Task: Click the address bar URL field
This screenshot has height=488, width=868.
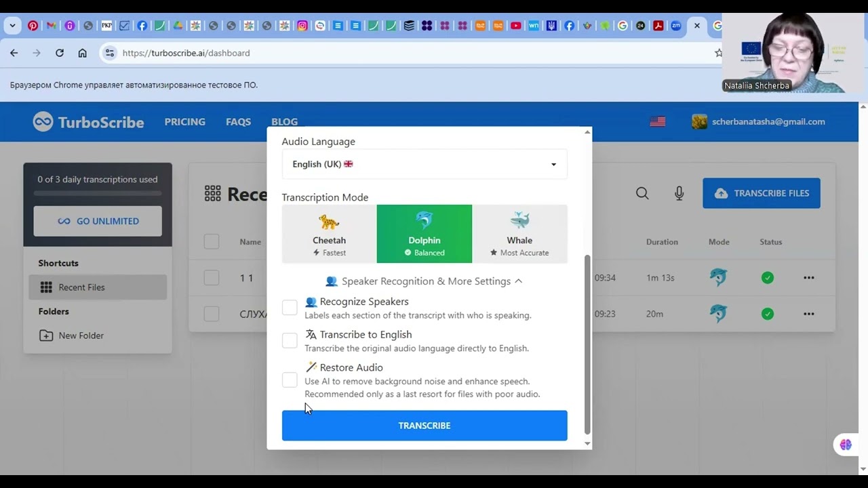Action: [x=407, y=53]
